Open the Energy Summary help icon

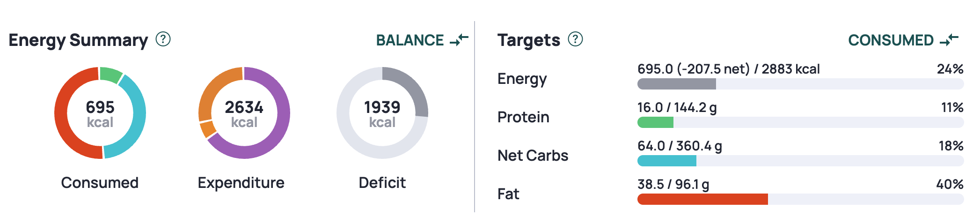click(163, 39)
